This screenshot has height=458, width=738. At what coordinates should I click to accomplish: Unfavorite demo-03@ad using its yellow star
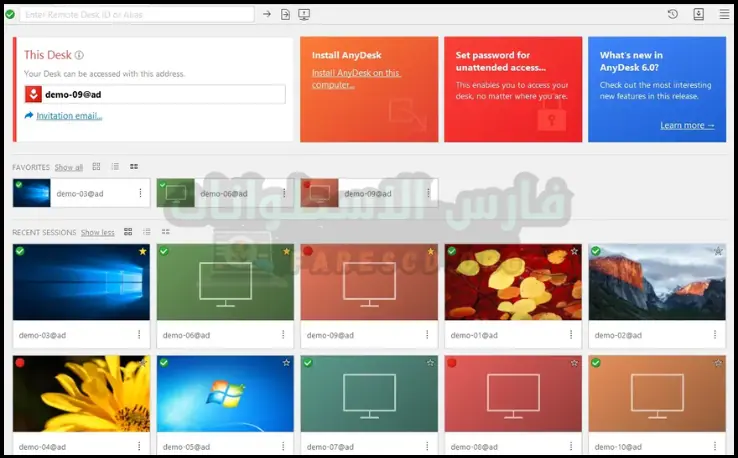(142, 251)
